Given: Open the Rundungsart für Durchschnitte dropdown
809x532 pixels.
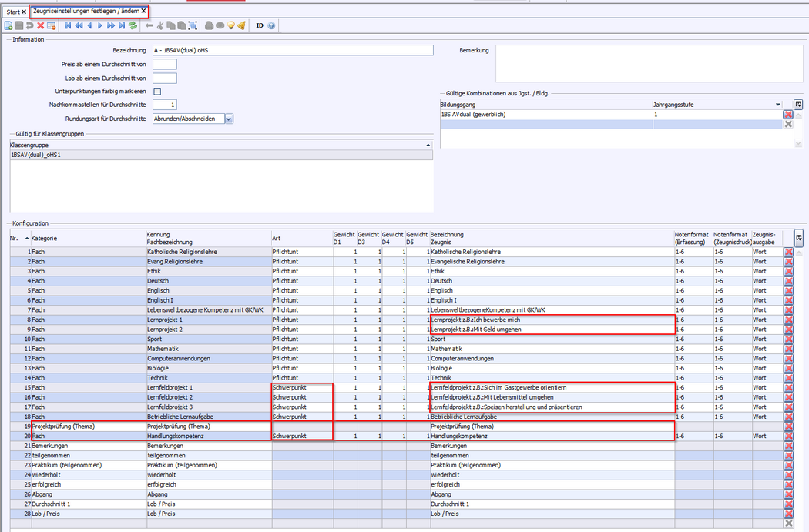Looking at the screenshot, I should (x=229, y=119).
